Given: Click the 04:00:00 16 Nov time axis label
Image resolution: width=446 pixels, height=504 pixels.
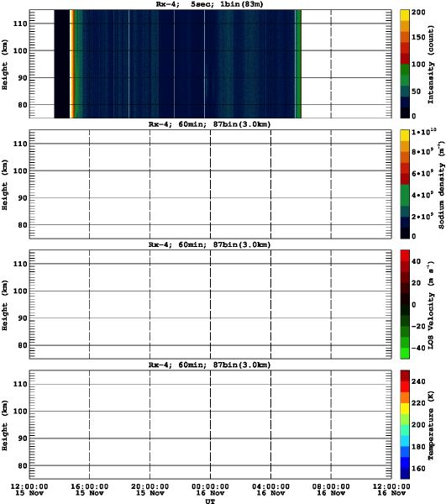Looking at the screenshot, I should (270, 490).
